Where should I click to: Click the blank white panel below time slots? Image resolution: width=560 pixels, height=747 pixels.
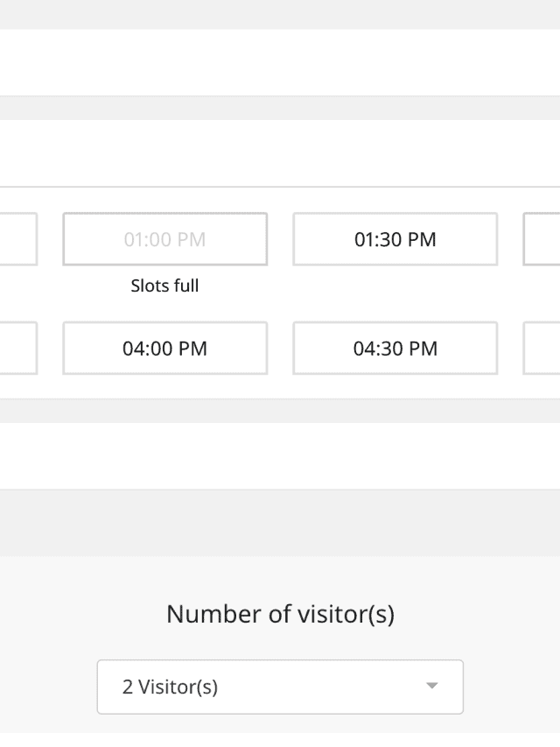280,455
